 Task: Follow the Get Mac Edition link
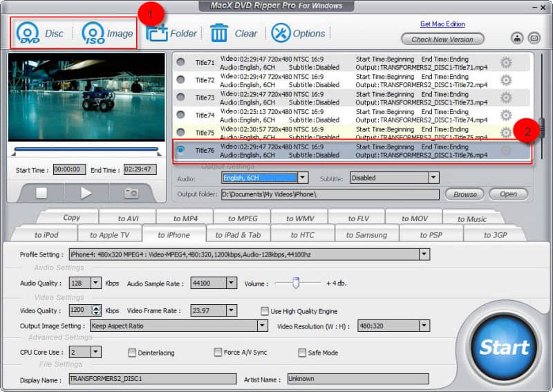(442, 24)
